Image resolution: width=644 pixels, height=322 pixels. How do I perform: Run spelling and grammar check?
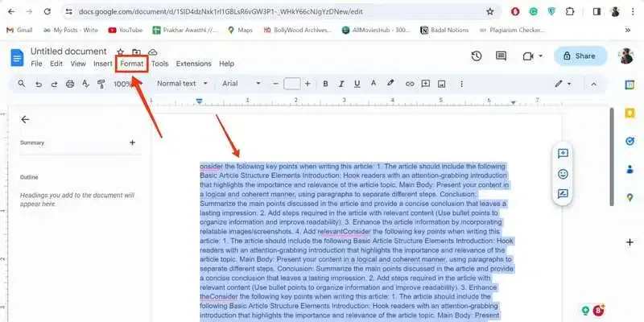85,84
